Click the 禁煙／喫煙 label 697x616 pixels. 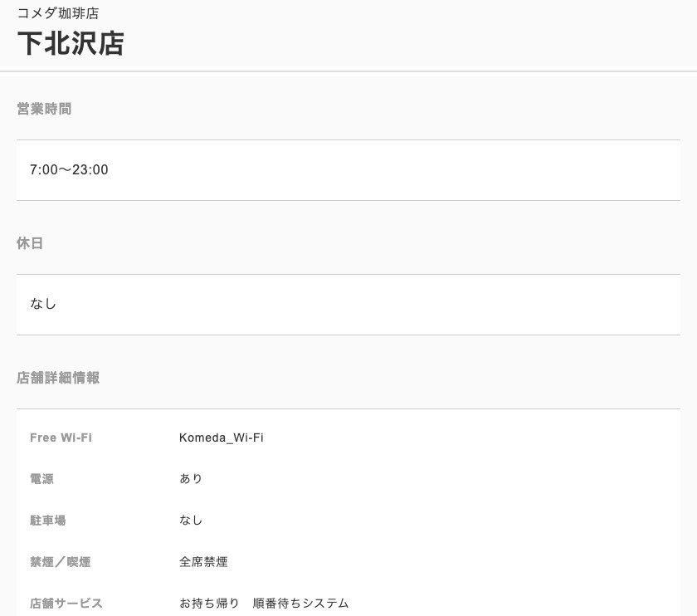[x=61, y=562]
